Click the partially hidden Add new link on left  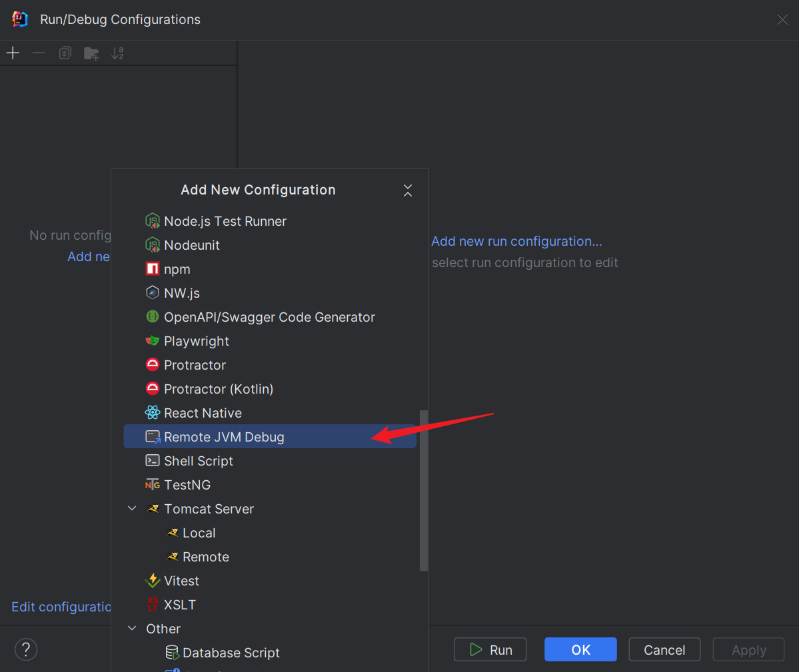point(89,256)
